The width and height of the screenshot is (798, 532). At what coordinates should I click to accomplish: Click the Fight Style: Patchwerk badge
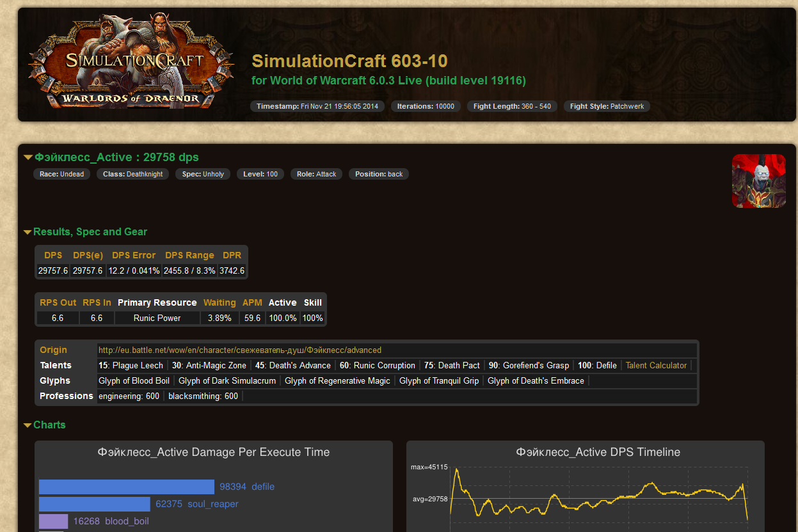click(607, 106)
